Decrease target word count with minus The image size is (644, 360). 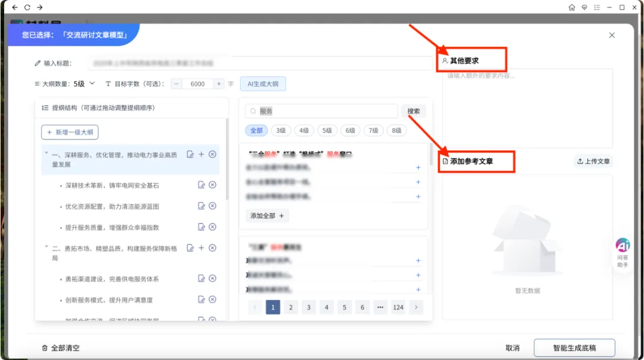[176, 83]
